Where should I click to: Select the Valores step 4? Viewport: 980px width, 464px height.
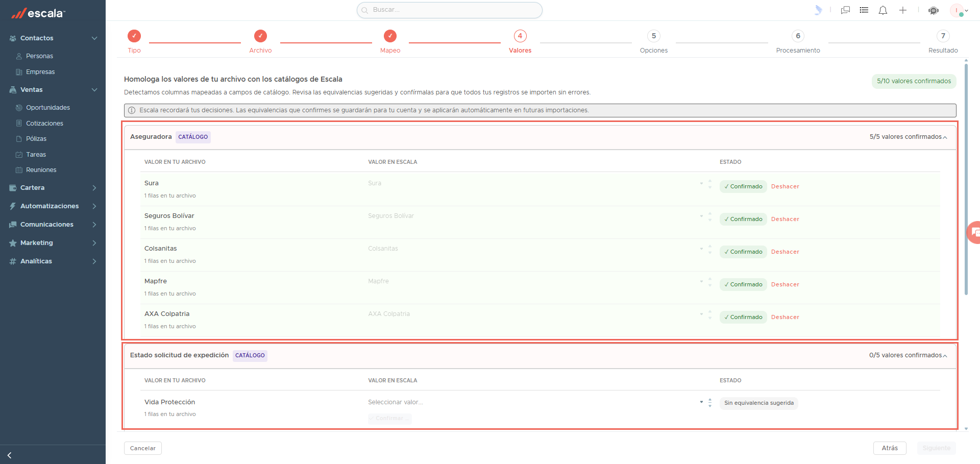(520, 41)
